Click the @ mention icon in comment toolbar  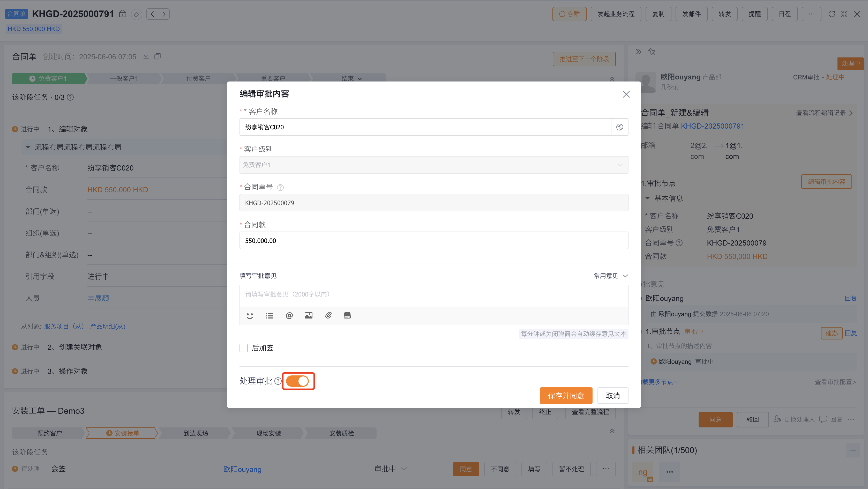click(289, 315)
